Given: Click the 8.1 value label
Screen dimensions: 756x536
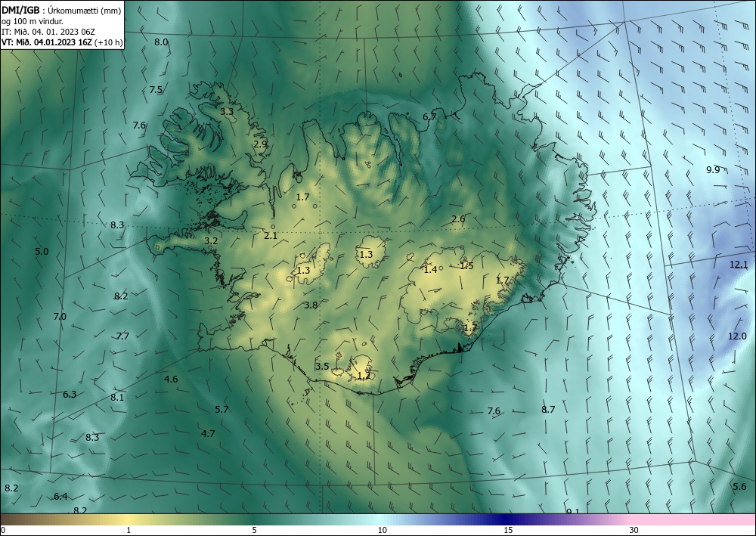Looking at the screenshot, I should (117, 397).
